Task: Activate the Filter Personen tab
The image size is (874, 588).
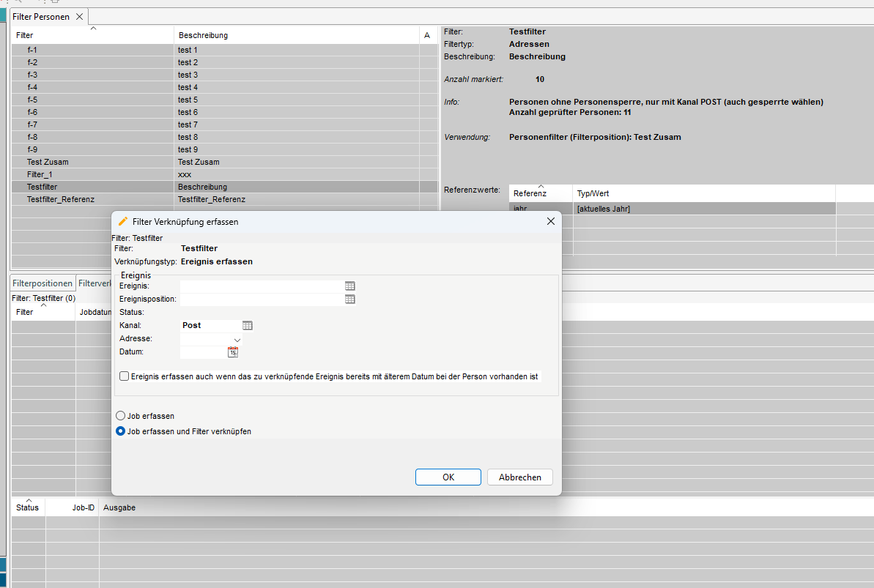Action: pos(42,17)
